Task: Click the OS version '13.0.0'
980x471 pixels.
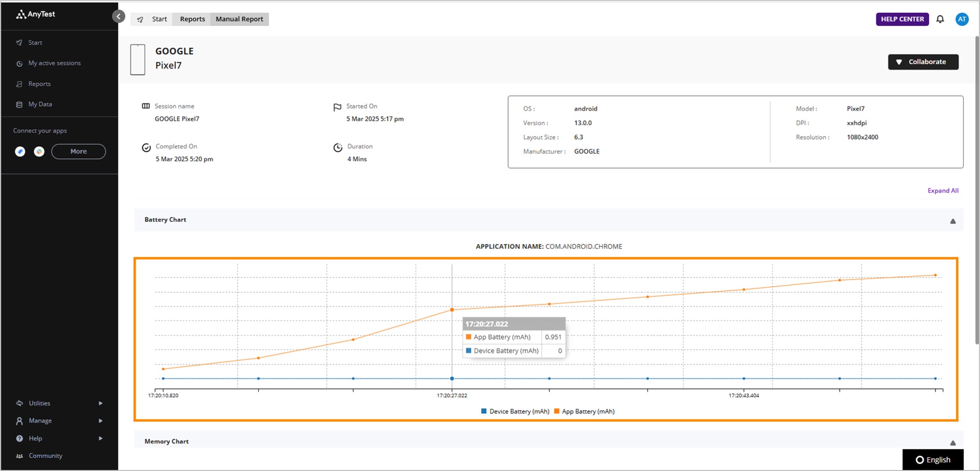Action: (583, 123)
